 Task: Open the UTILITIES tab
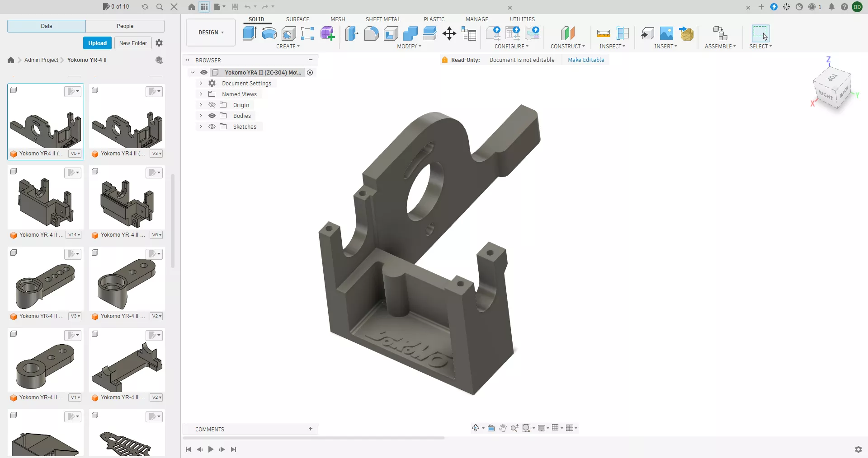coord(522,19)
